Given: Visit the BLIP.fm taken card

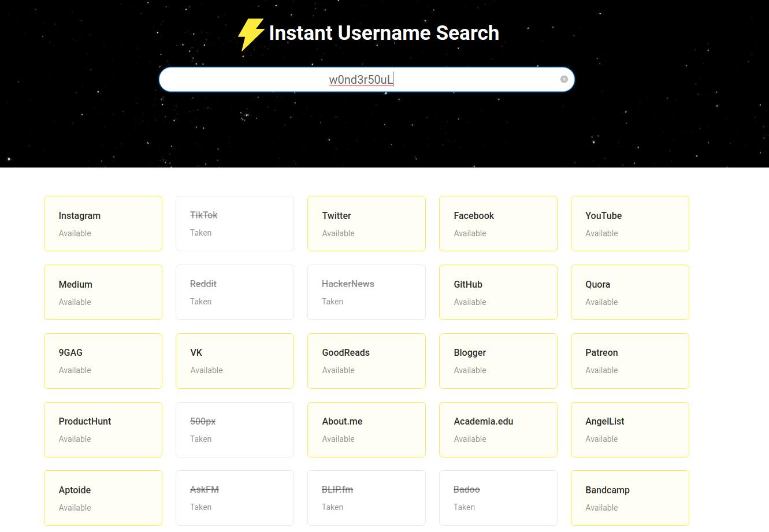Looking at the screenshot, I should click(366, 498).
